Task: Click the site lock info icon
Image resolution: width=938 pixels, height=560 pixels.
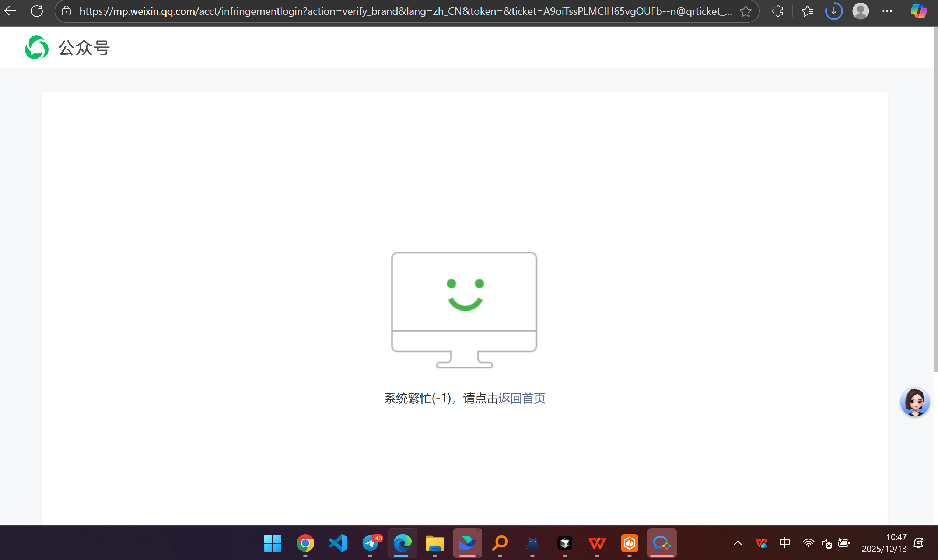Action: (x=66, y=11)
